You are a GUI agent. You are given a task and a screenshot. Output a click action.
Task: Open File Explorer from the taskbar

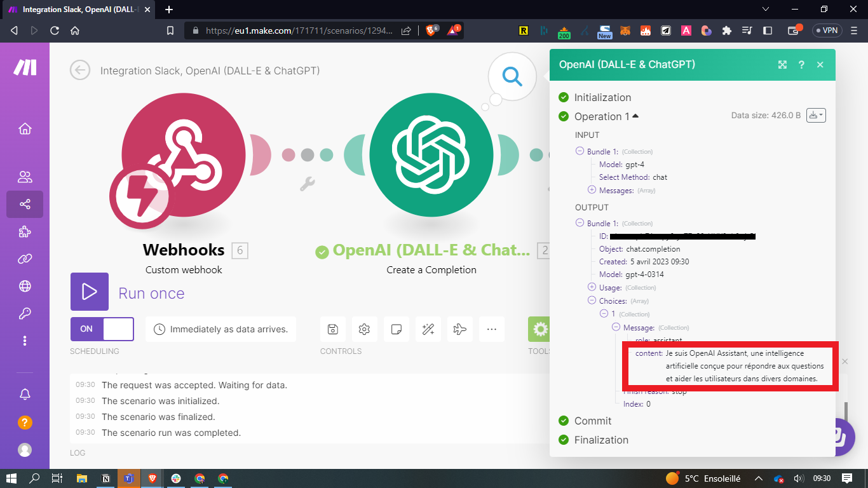[81, 478]
